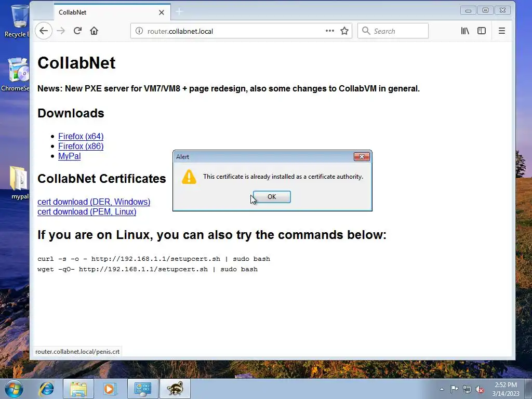This screenshot has width=532, height=399.
Task: Select the Recycle Bin desktop icon
Action: (x=17, y=21)
